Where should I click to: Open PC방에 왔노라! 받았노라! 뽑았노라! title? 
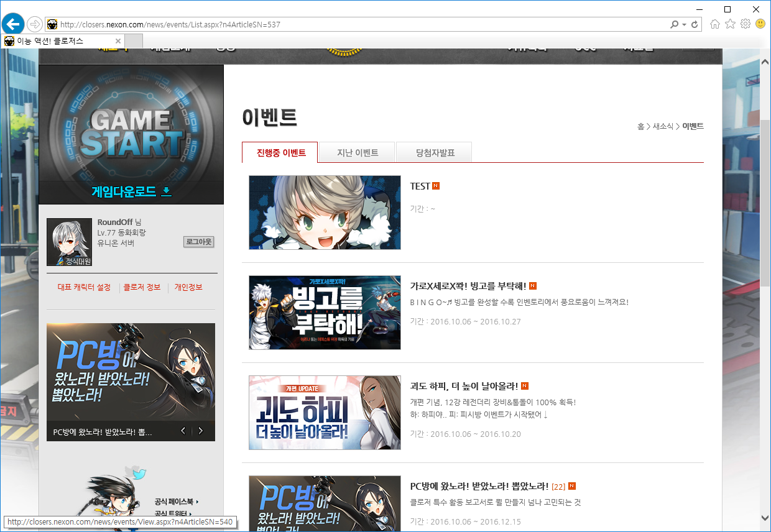[479, 486]
